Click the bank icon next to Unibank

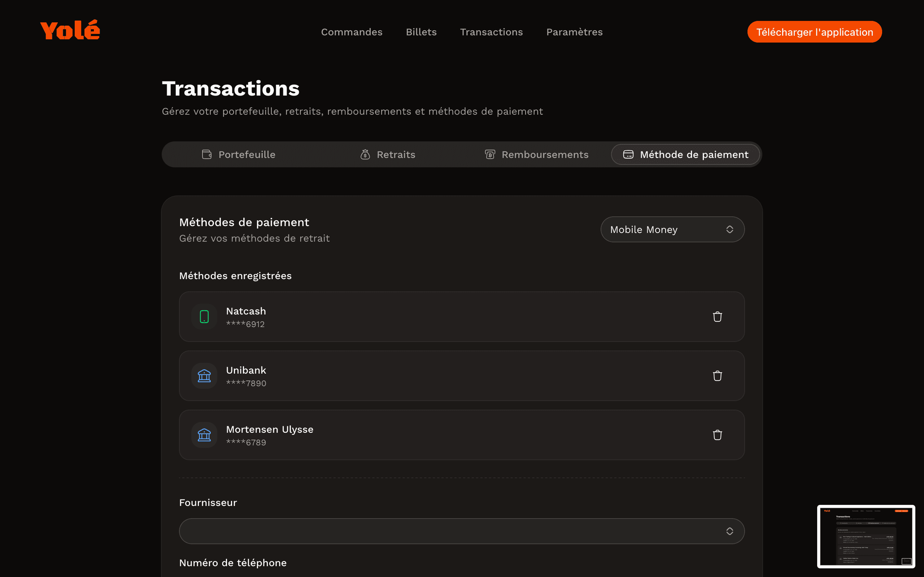204,376
